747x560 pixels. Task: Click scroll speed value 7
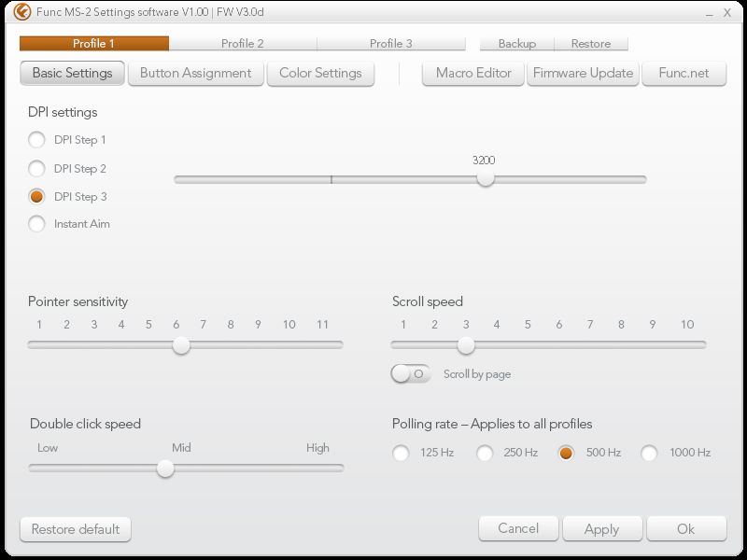[x=590, y=325]
